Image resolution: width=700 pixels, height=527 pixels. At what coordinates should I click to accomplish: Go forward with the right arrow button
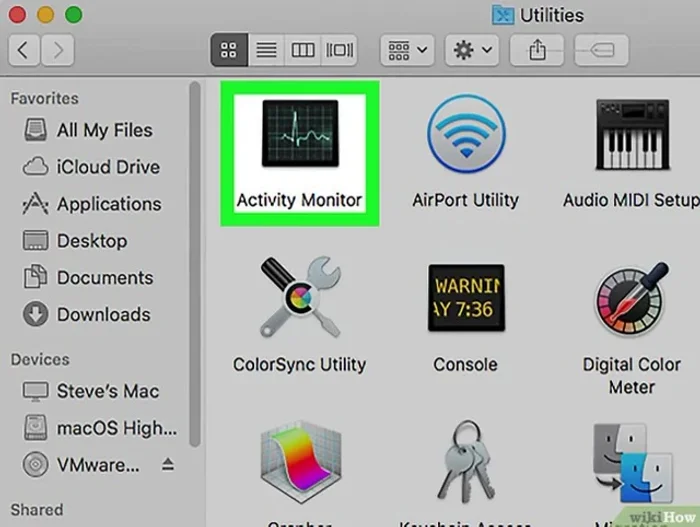pos(58,50)
